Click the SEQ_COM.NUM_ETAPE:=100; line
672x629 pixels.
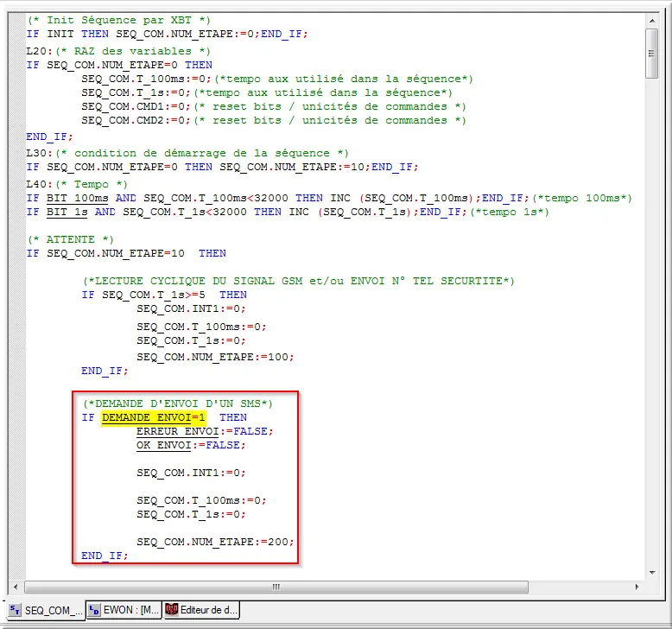click(215, 357)
